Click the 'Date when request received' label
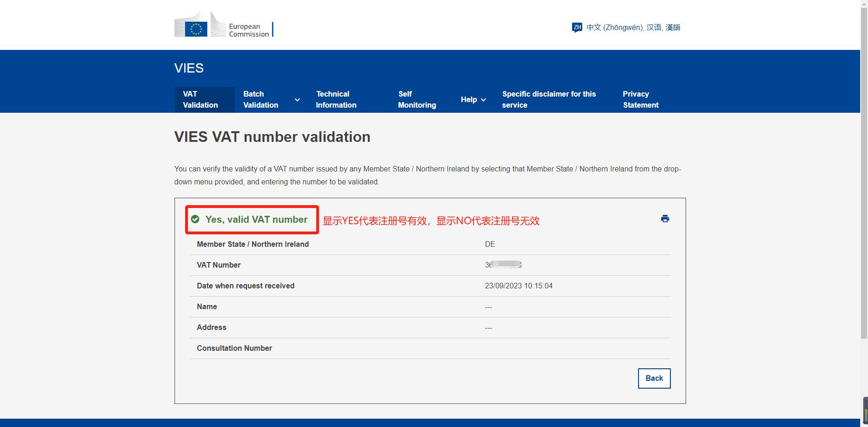The image size is (868, 427). [x=246, y=286]
